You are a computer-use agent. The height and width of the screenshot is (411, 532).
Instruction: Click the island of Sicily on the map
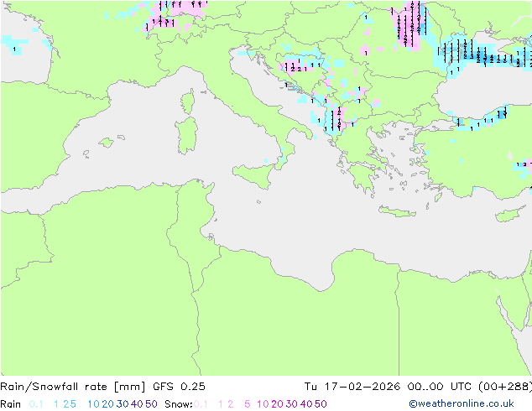[x=255, y=175]
